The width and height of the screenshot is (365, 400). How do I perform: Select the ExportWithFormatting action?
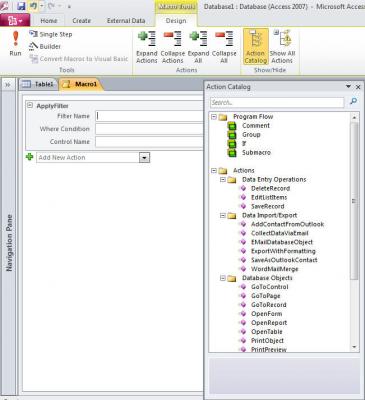(x=283, y=251)
